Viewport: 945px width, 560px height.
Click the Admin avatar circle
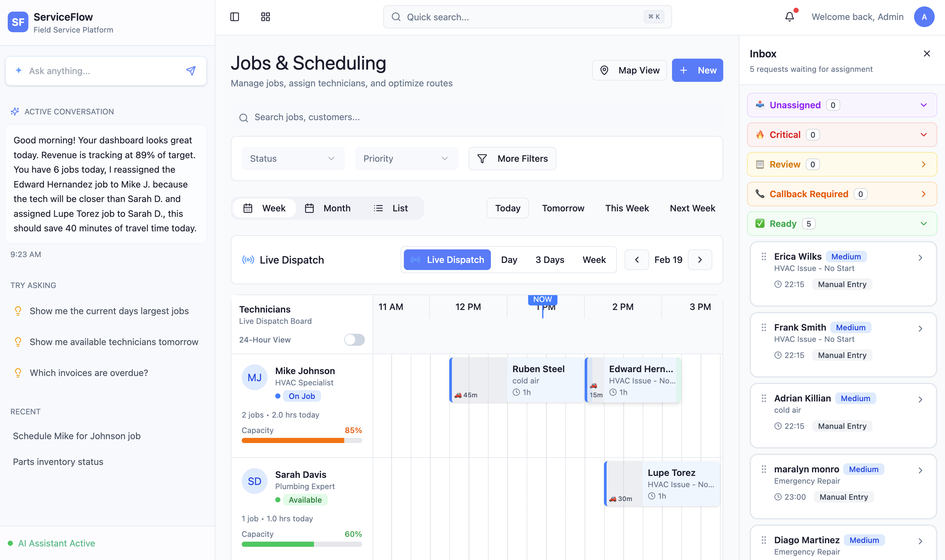pyautogui.click(x=924, y=17)
